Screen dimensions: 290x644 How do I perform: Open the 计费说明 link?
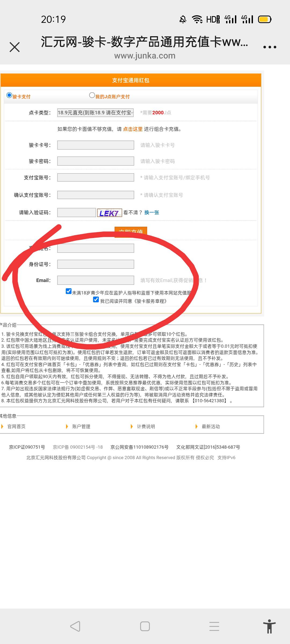(146, 426)
